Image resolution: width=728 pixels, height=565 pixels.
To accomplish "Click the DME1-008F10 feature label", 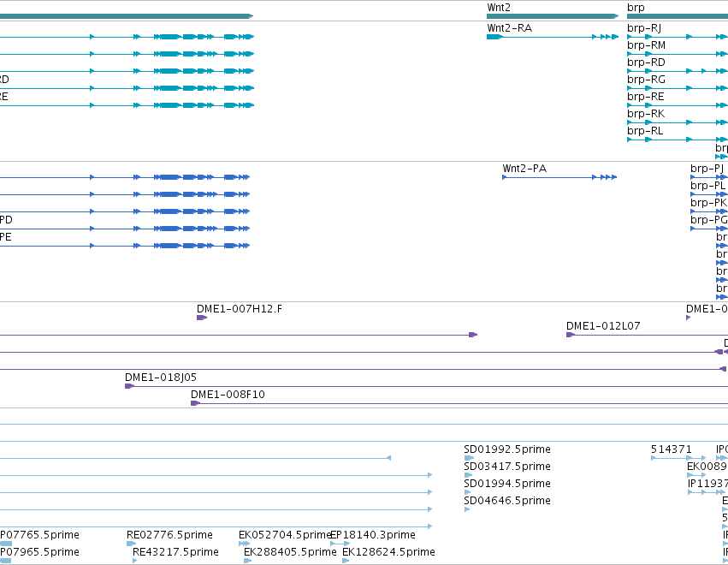I will tap(228, 395).
